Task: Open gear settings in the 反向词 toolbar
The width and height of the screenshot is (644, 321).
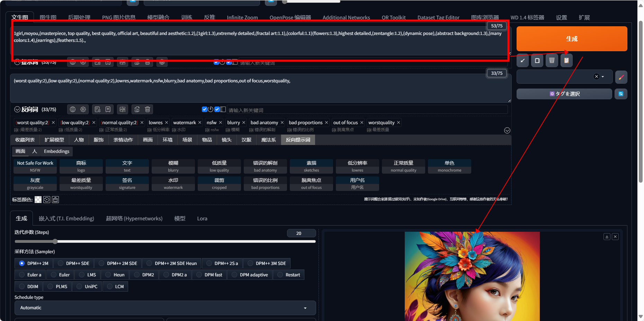Action: [83, 109]
